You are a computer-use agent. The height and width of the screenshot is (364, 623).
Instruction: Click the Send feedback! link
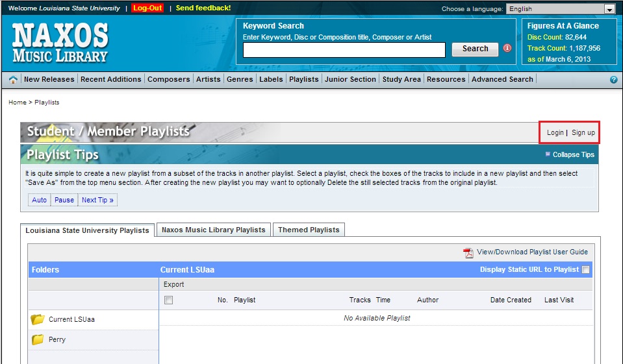tap(203, 8)
